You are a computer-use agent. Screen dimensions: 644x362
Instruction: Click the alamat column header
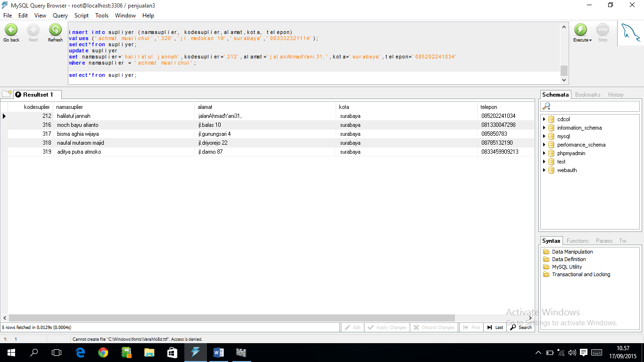pos(265,107)
